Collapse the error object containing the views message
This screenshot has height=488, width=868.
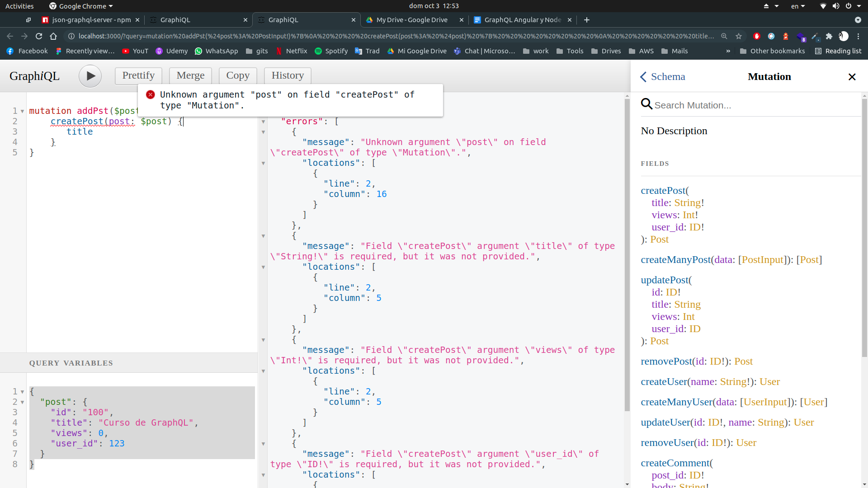coord(263,340)
